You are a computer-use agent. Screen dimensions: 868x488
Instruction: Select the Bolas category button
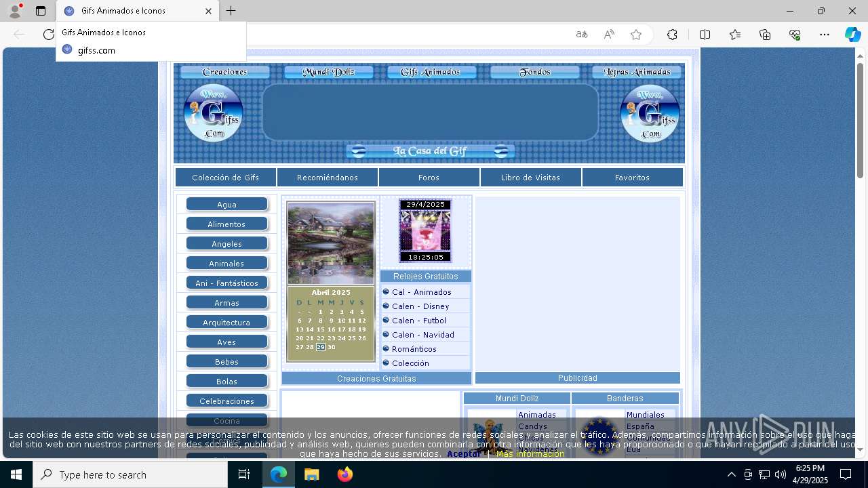(x=226, y=382)
